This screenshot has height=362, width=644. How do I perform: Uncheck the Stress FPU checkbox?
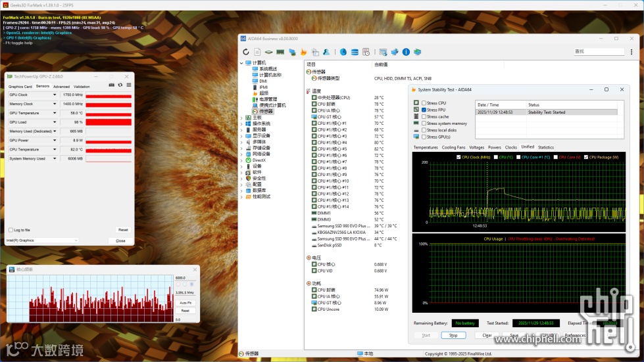424,110
